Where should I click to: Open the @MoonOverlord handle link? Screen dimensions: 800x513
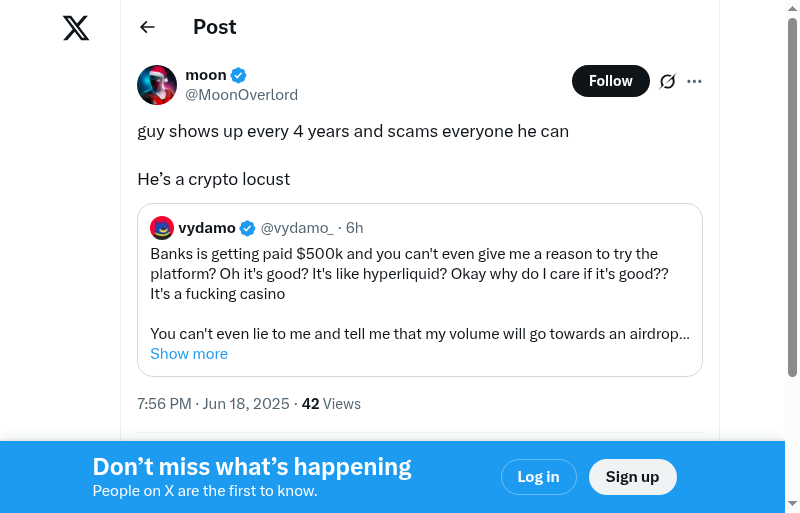point(241,95)
